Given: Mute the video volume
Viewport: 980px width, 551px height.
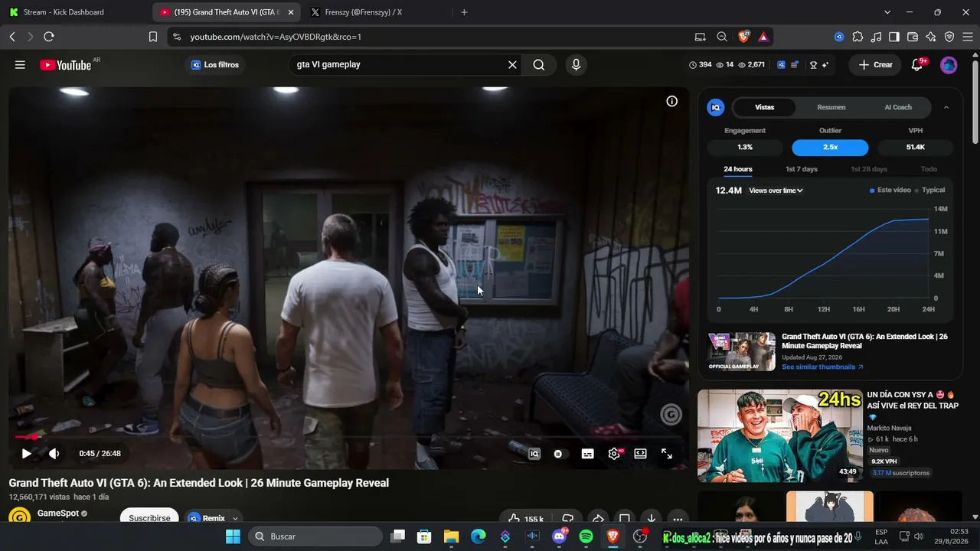Looking at the screenshot, I should click(54, 454).
